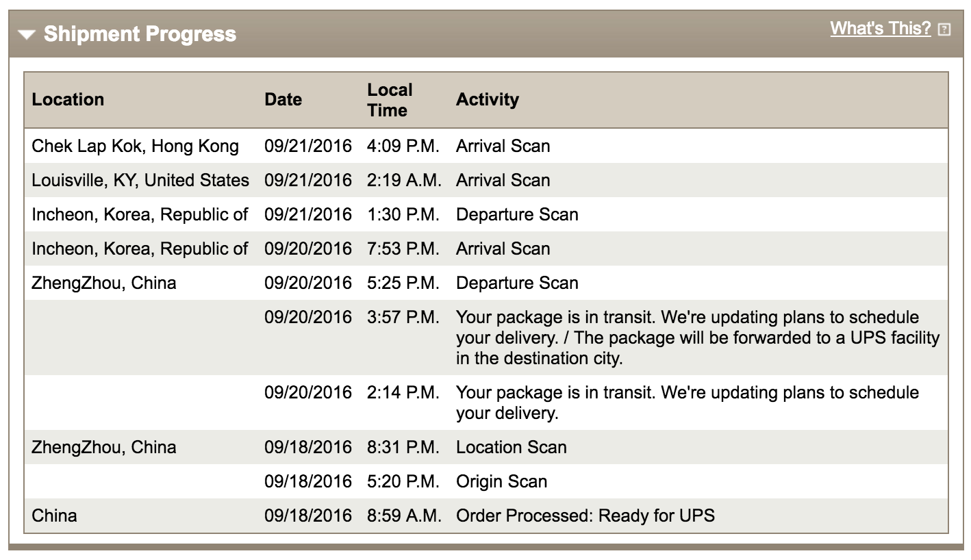Viewport: 971px width, 560px height.
Task: Click the 3:57 P.M. in-transit message
Action: point(698,338)
